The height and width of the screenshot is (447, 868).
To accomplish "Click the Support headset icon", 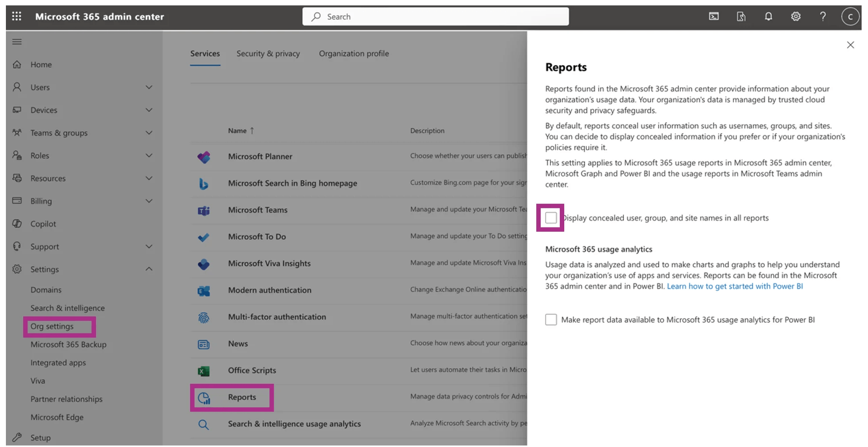I will [17, 246].
